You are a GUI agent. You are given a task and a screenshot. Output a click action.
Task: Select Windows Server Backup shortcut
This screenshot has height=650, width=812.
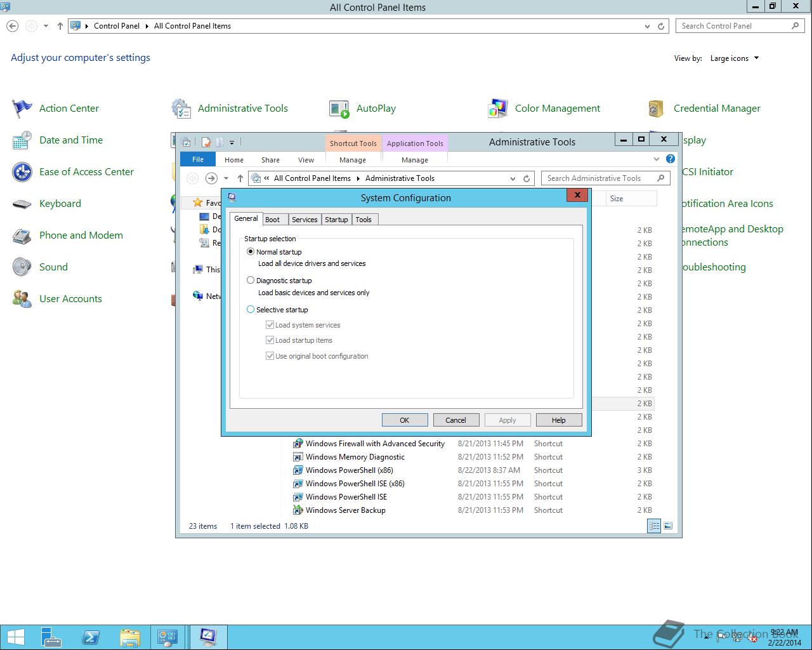[346, 510]
